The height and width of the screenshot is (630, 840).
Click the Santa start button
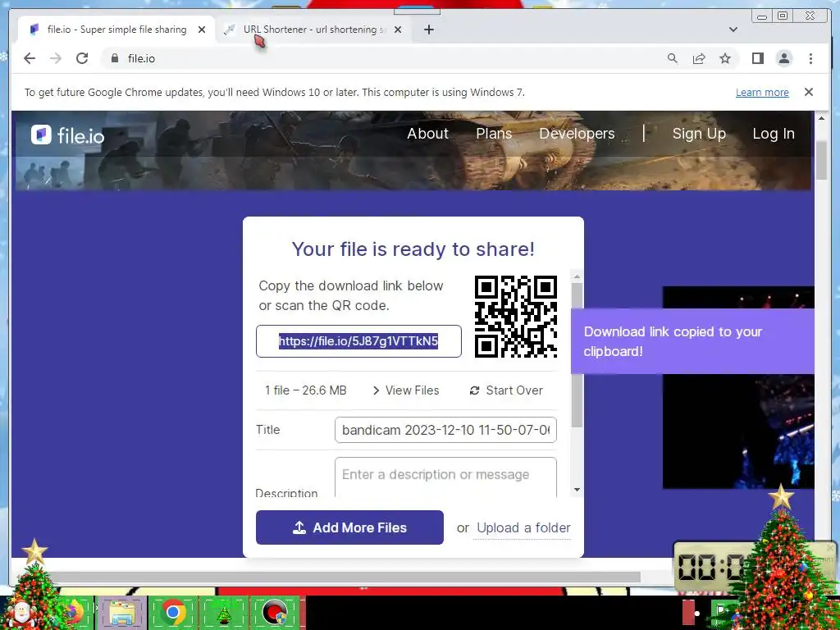pos(22,614)
